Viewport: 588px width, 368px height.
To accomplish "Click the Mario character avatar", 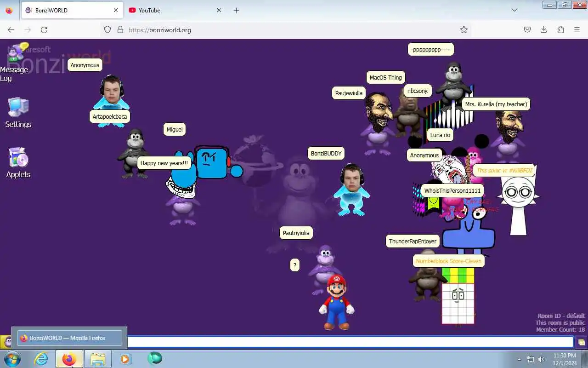I will (x=337, y=302).
